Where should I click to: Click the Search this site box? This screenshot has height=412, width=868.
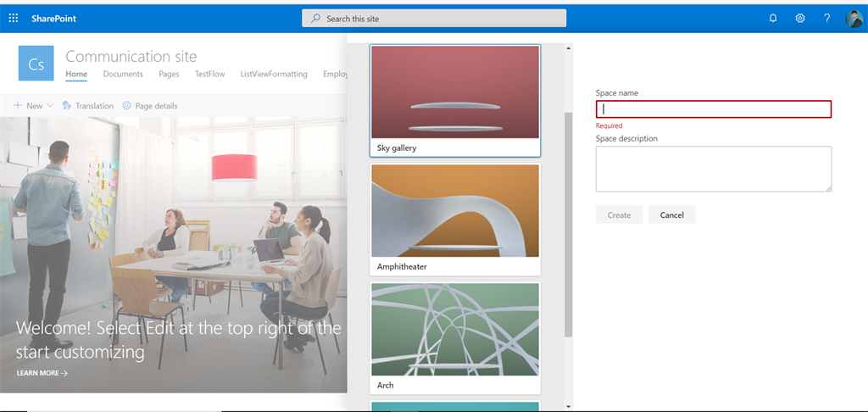point(434,19)
